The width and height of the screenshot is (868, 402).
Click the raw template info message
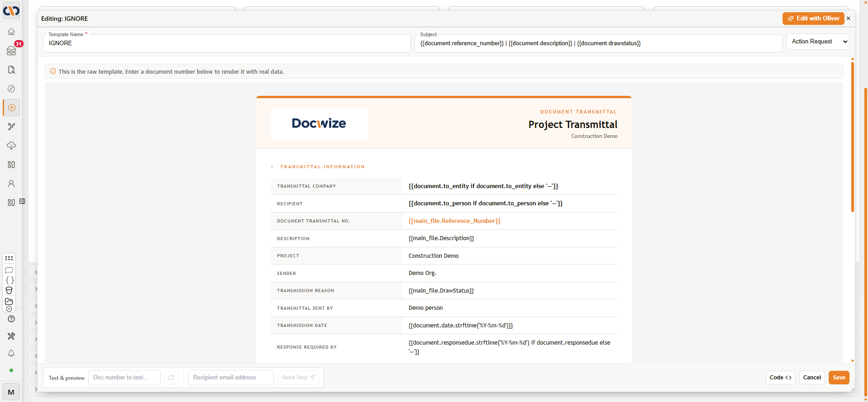tap(171, 72)
